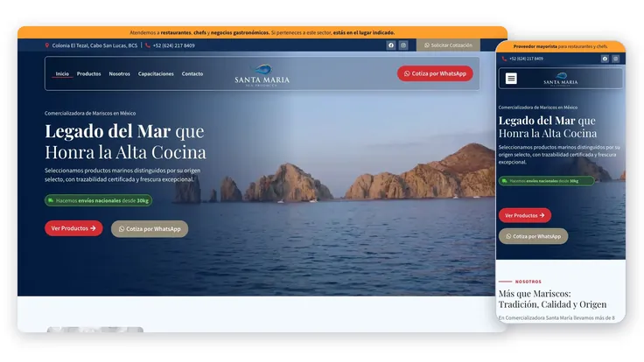Open the Contacto menu item
Screen dimensions: 644x362
(x=192, y=73)
